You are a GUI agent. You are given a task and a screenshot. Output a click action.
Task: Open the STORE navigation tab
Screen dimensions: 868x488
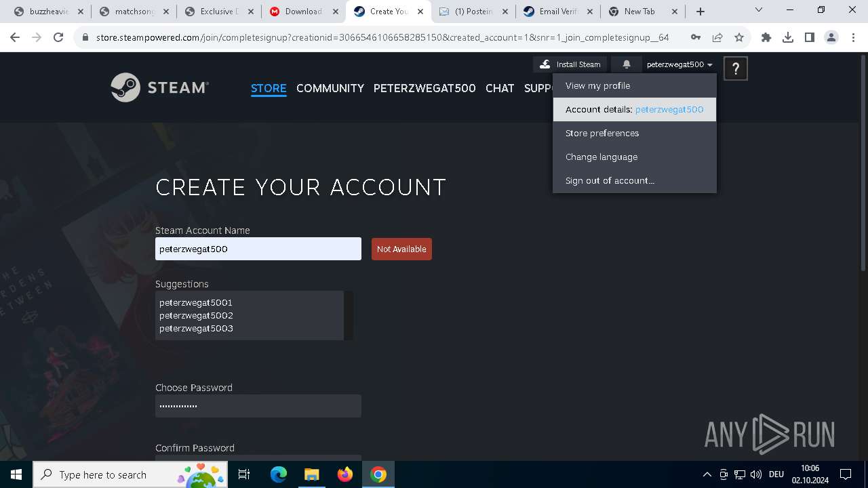click(269, 88)
